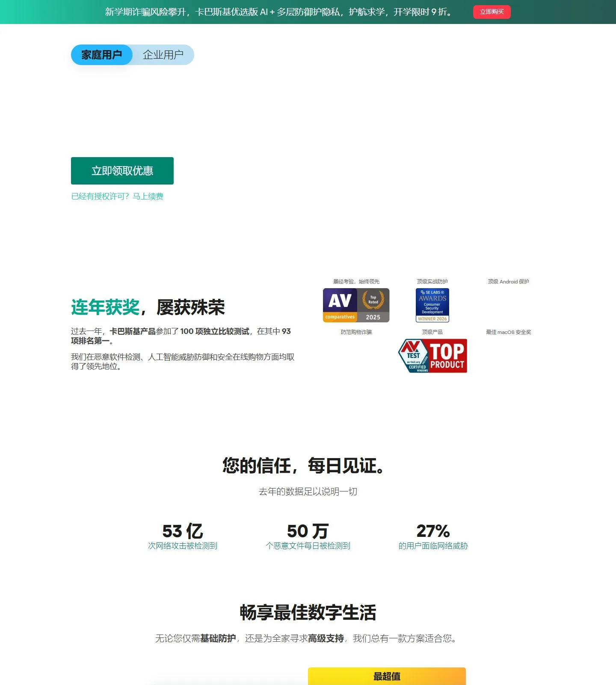Click the 屡经考验，始终领先 caption

tap(356, 282)
